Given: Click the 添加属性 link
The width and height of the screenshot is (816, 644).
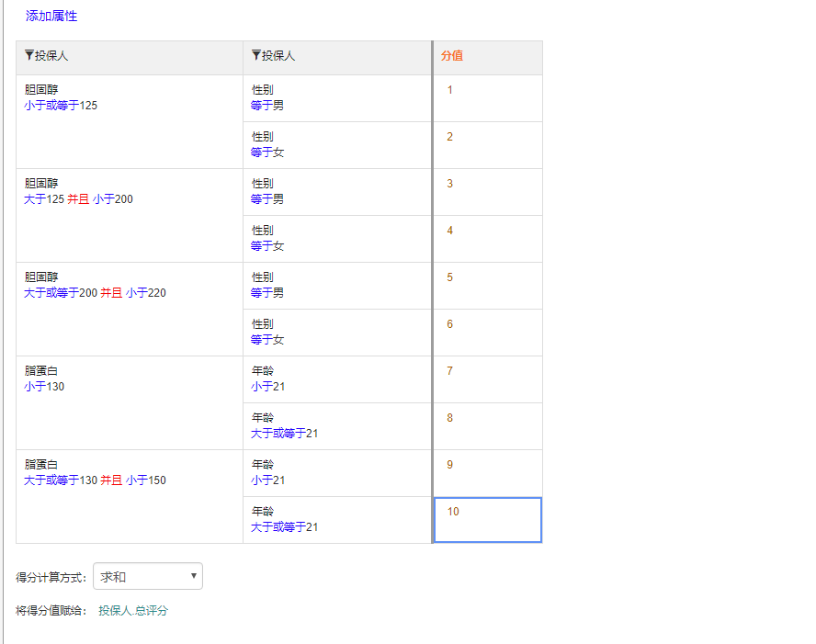Looking at the screenshot, I should (x=51, y=17).
